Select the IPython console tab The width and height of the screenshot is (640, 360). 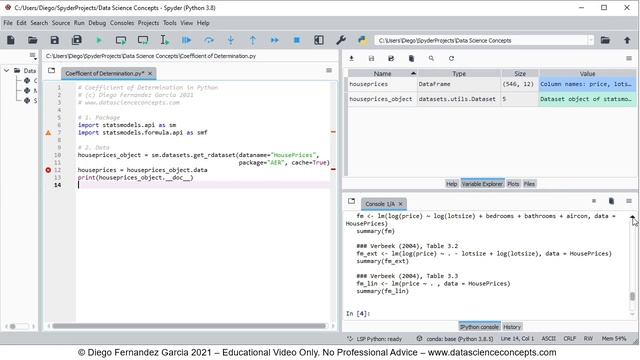[x=479, y=327]
